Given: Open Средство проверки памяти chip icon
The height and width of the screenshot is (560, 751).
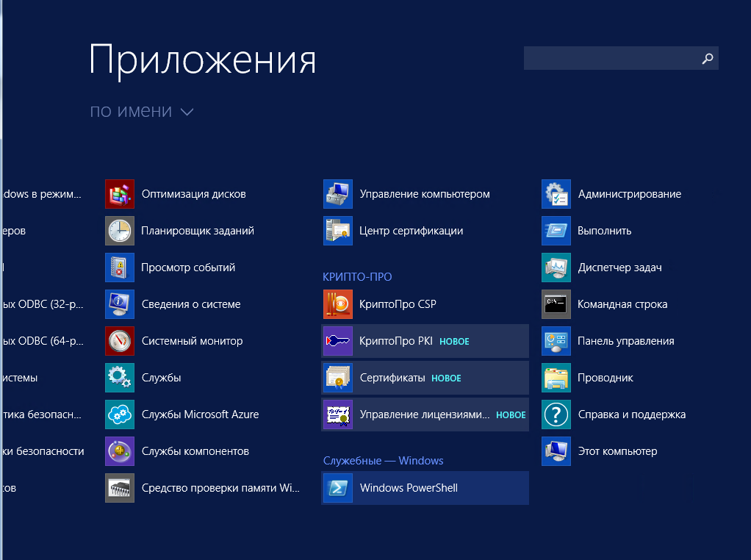Looking at the screenshot, I should (x=120, y=488).
